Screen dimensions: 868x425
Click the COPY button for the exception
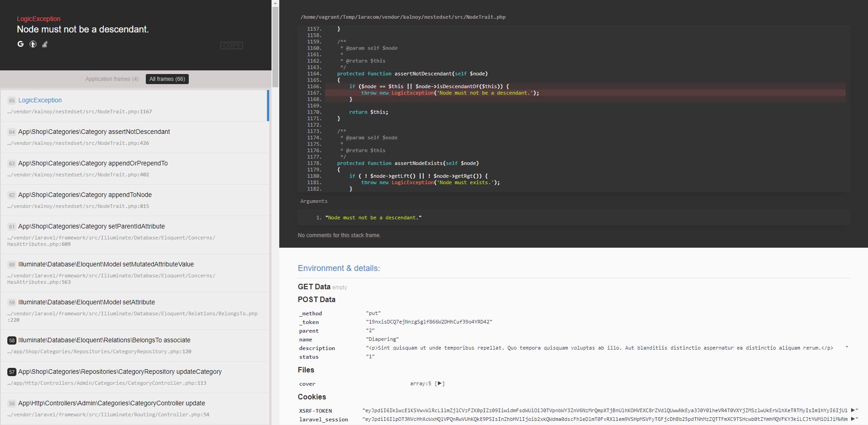coord(232,45)
